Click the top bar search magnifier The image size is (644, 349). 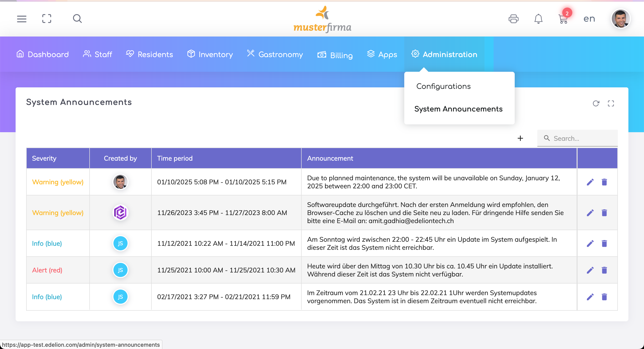(77, 19)
